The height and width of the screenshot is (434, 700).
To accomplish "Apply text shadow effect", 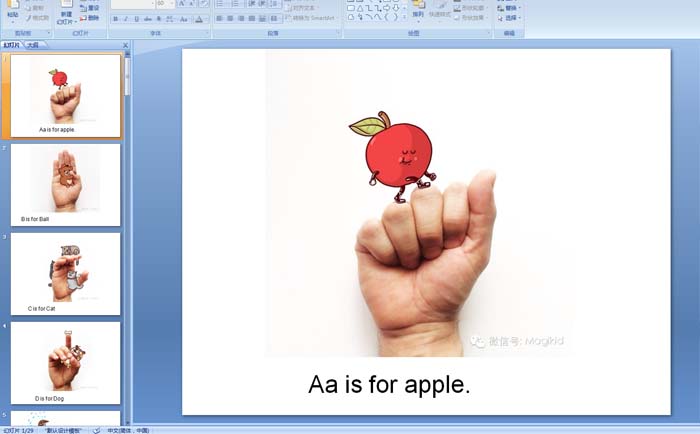I will [158, 19].
